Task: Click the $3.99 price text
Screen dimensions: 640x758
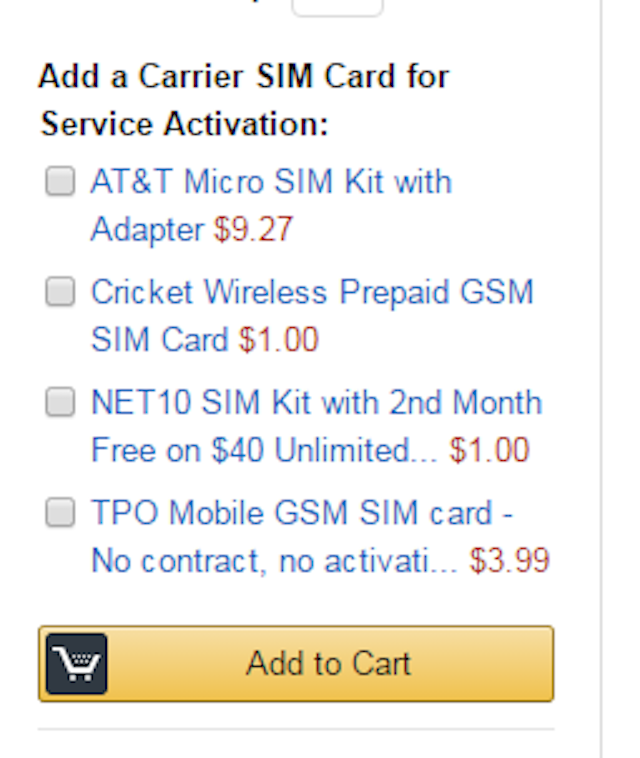Action: pyautogui.click(x=510, y=561)
